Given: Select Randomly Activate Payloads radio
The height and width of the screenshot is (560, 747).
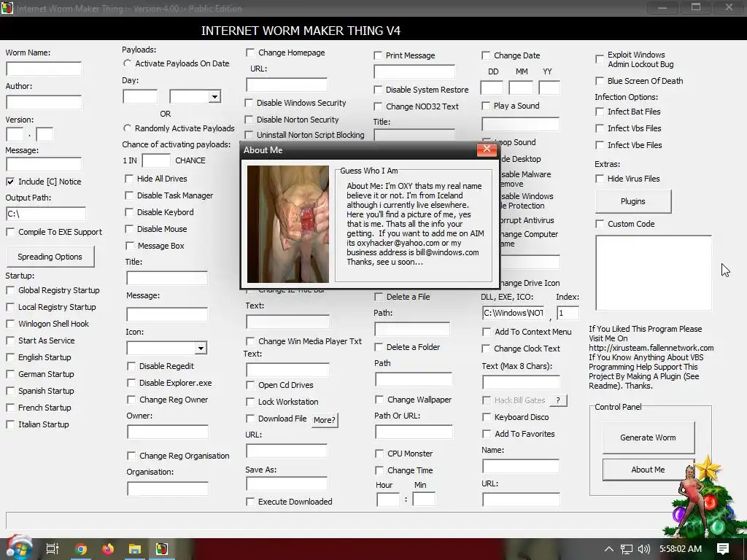Looking at the screenshot, I should 127,128.
